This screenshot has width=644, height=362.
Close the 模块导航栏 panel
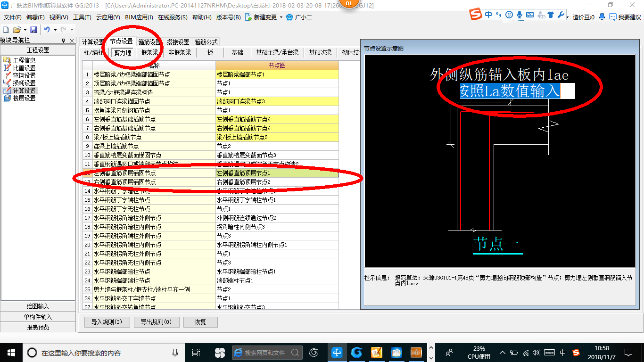[72, 41]
